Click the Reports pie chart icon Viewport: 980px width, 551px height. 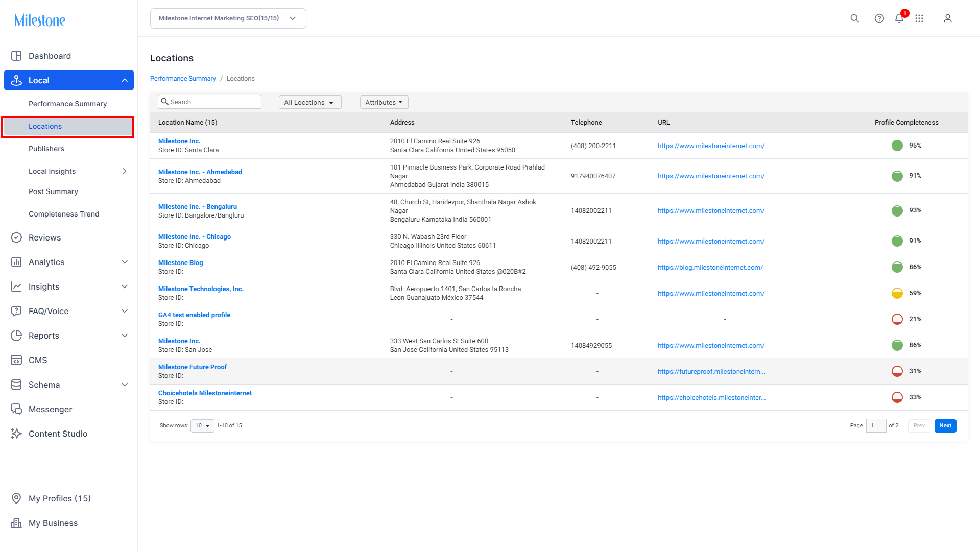click(16, 336)
